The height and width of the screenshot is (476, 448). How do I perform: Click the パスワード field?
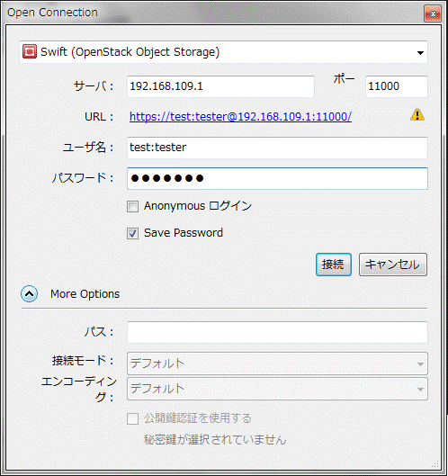(x=277, y=178)
